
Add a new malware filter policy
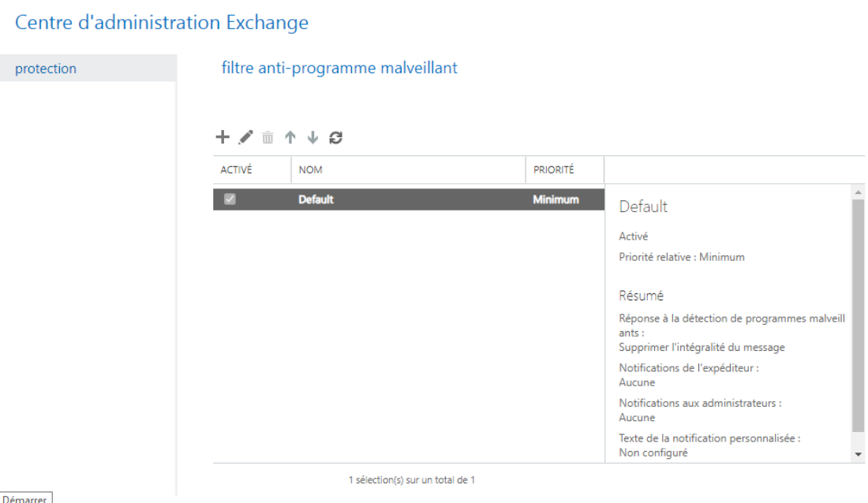click(223, 136)
